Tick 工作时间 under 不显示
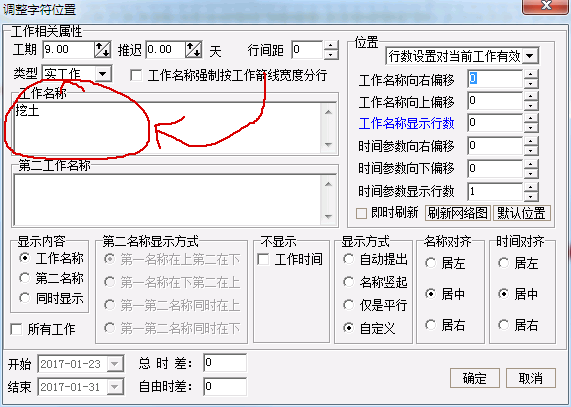Image resolution: width=571 pixels, height=407 pixels. click(x=263, y=259)
